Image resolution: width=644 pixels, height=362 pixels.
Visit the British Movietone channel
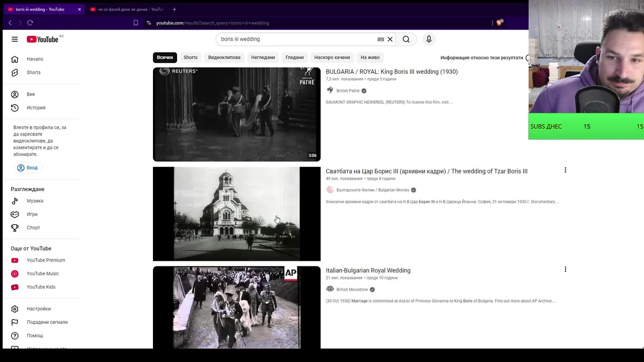coord(352,290)
